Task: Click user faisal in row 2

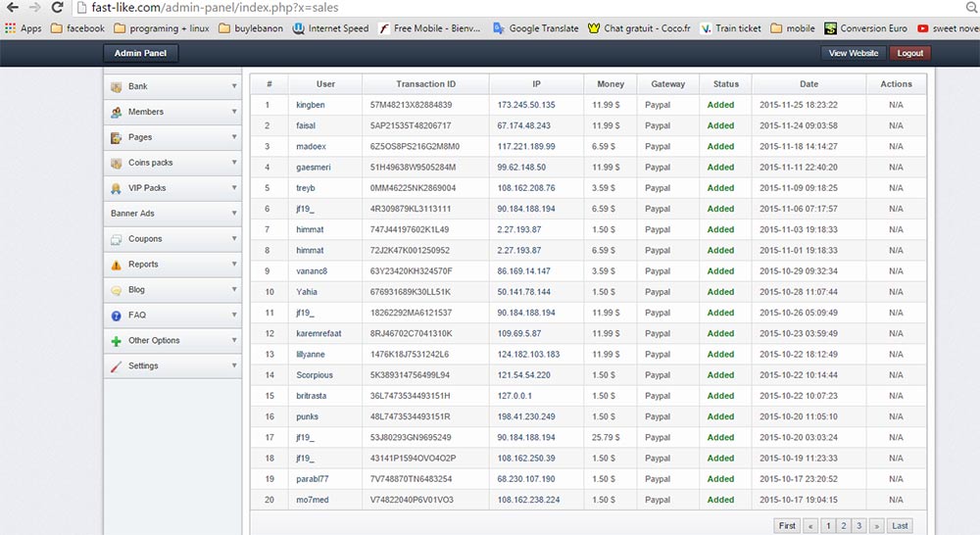Action: (x=306, y=125)
